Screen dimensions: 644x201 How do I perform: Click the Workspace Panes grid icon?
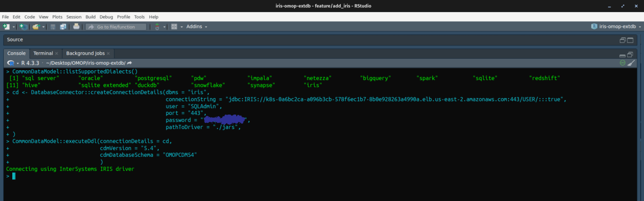pyautogui.click(x=174, y=27)
